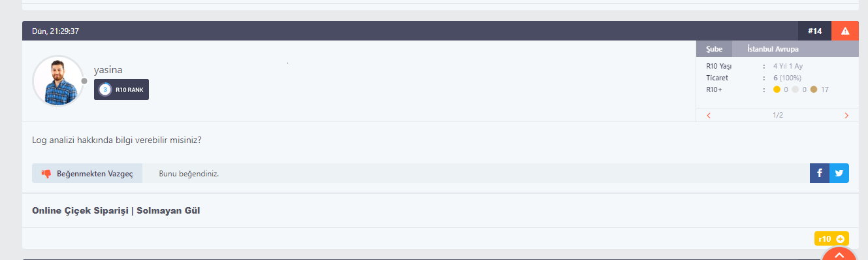The image size is (868, 260).
Task: Open post number #14 permalink
Action: coord(814,31)
